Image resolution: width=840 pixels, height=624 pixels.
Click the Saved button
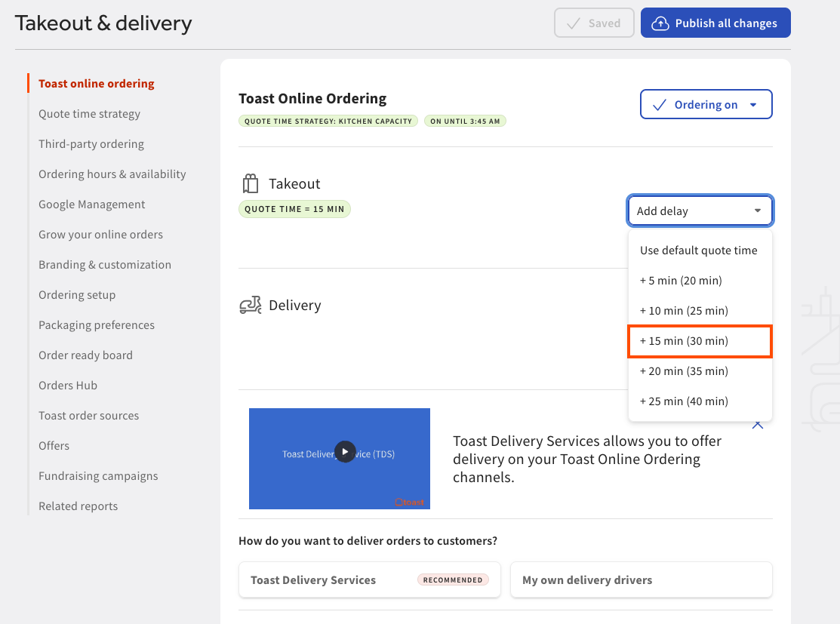click(594, 23)
